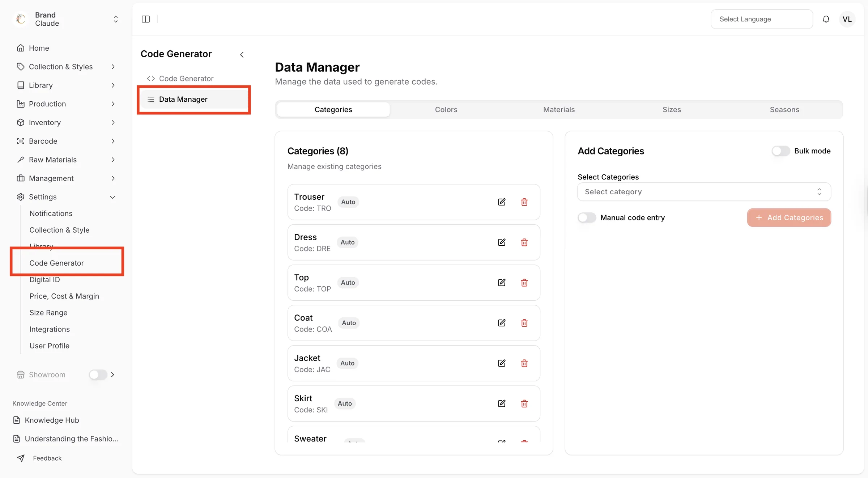This screenshot has width=868, height=478.
Task: Click the Select Language field
Action: tap(762, 19)
